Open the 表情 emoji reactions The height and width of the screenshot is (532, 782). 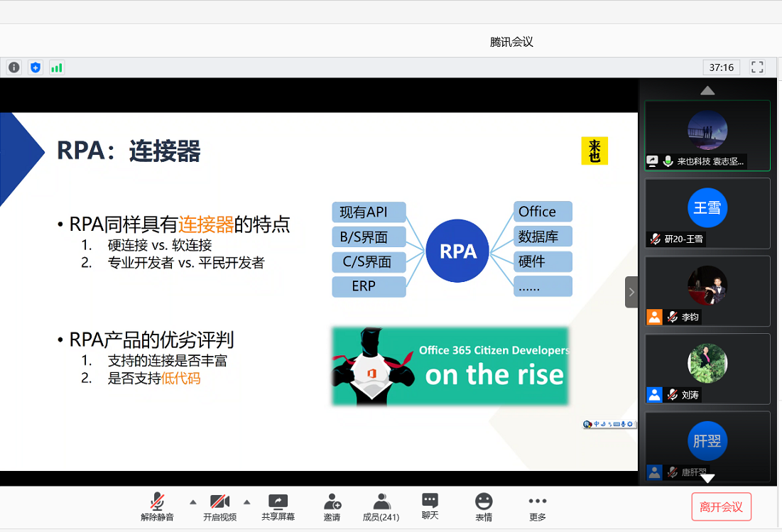(x=484, y=506)
